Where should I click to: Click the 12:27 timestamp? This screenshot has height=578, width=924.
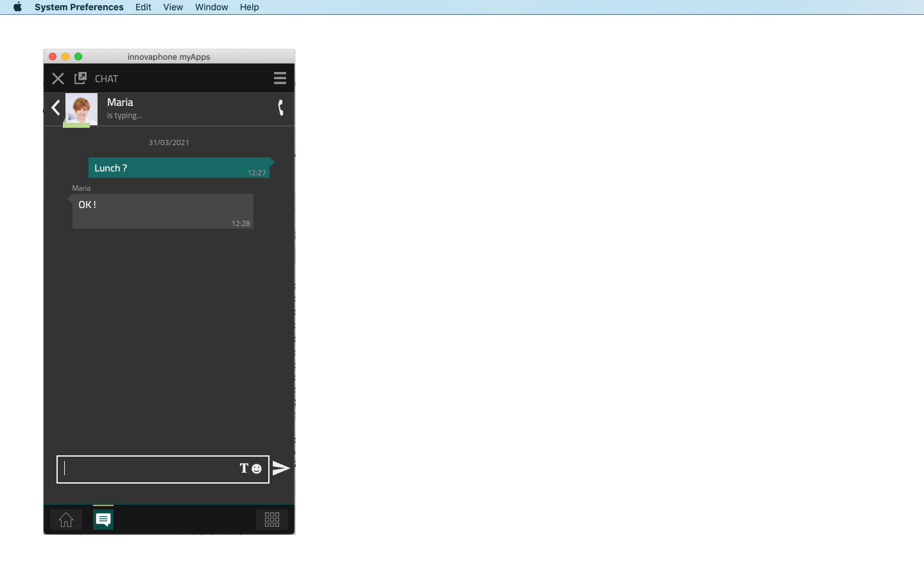pos(257,173)
